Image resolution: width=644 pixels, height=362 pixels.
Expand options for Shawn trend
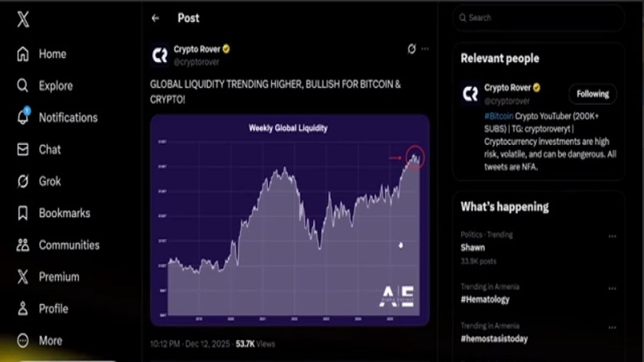point(612,236)
